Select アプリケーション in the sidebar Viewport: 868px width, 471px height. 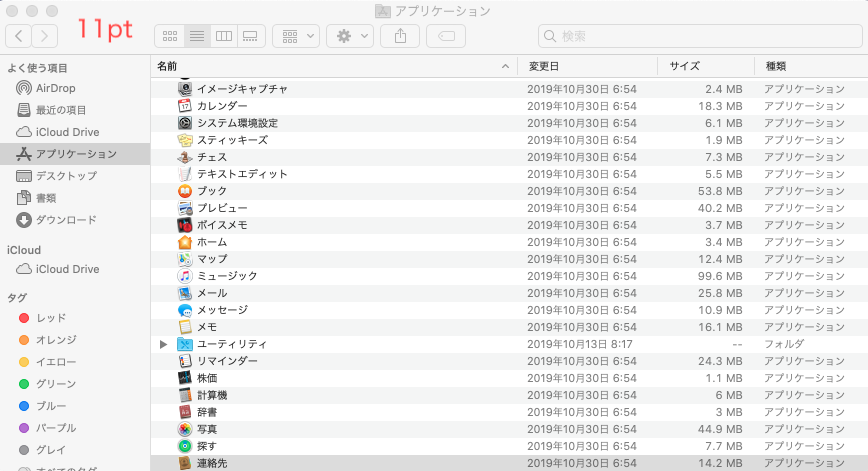point(75,154)
